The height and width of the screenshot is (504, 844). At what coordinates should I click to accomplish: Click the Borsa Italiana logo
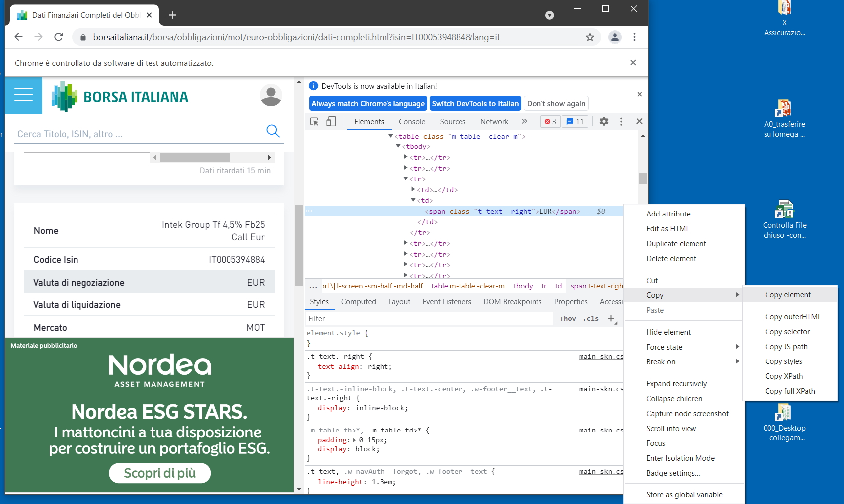[120, 97]
